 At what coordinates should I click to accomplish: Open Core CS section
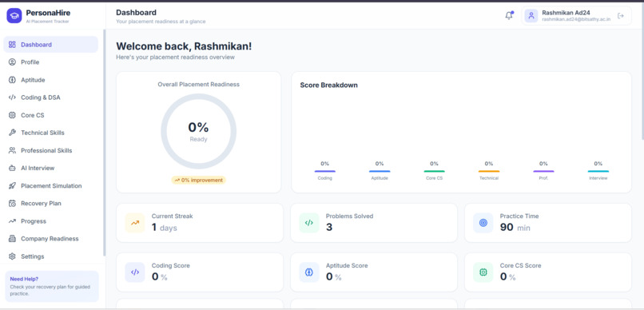coord(50,115)
